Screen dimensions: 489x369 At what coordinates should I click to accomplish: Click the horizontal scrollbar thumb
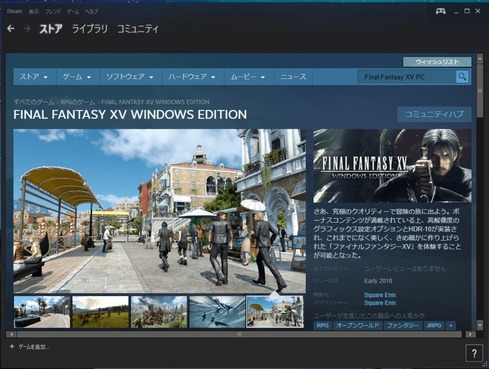click(239, 334)
